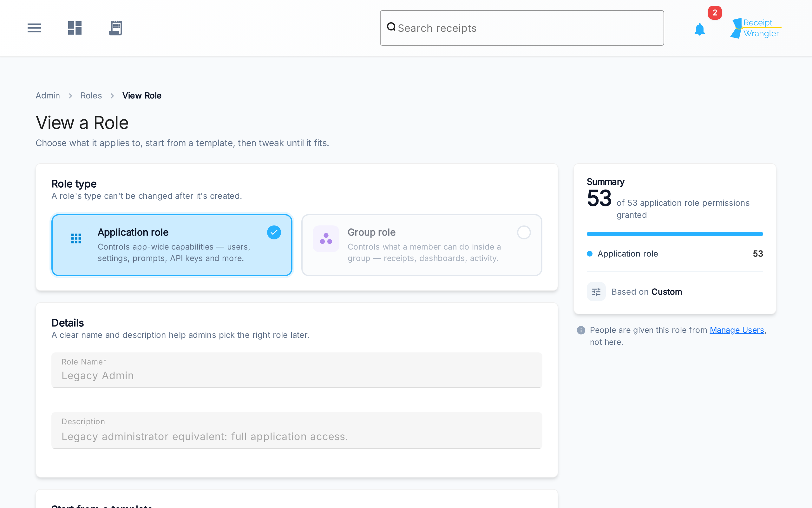Screen dimensions: 812x508
Task: Select the Application role checked radio
Action: point(274,232)
